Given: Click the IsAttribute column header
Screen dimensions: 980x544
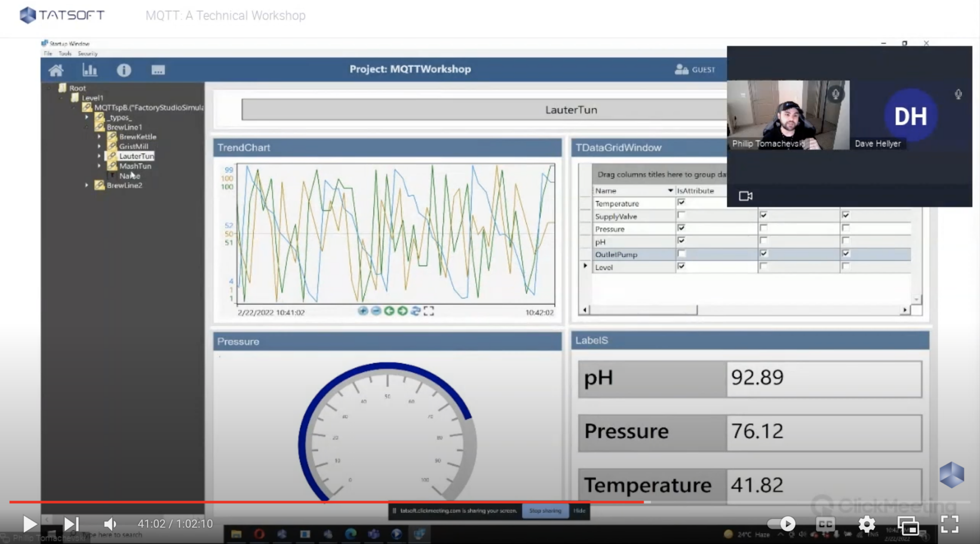Looking at the screenshot, I should pos(695,191).
